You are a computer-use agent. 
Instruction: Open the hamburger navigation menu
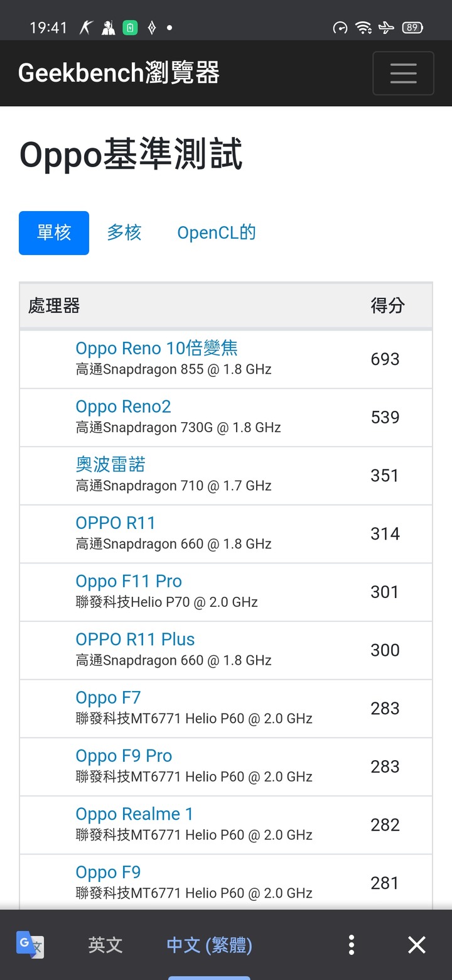click(403, 73)
